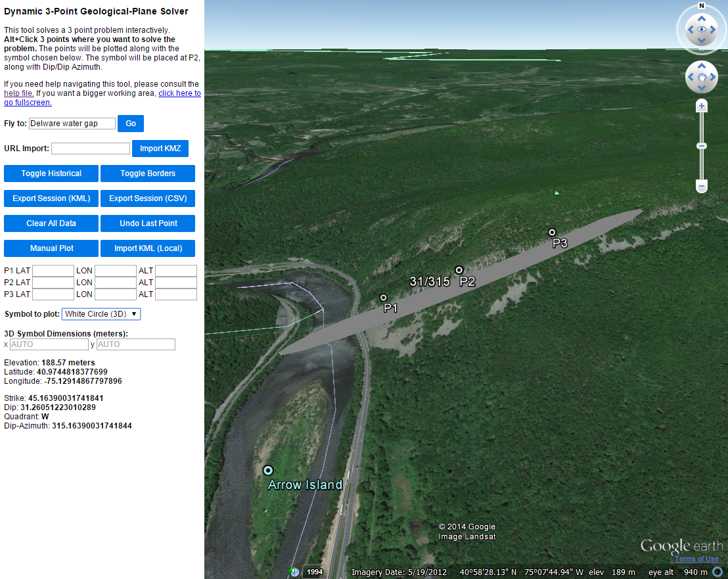This screenshot has height=579, width=728.
Task: Open the Symbol to plot dropdown
Action: 101,314
